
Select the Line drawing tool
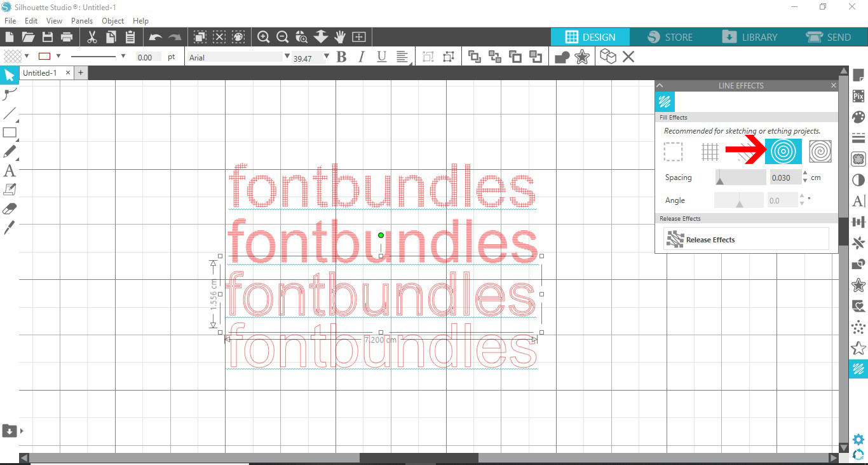pyautogui.click(x=10, y=114)
